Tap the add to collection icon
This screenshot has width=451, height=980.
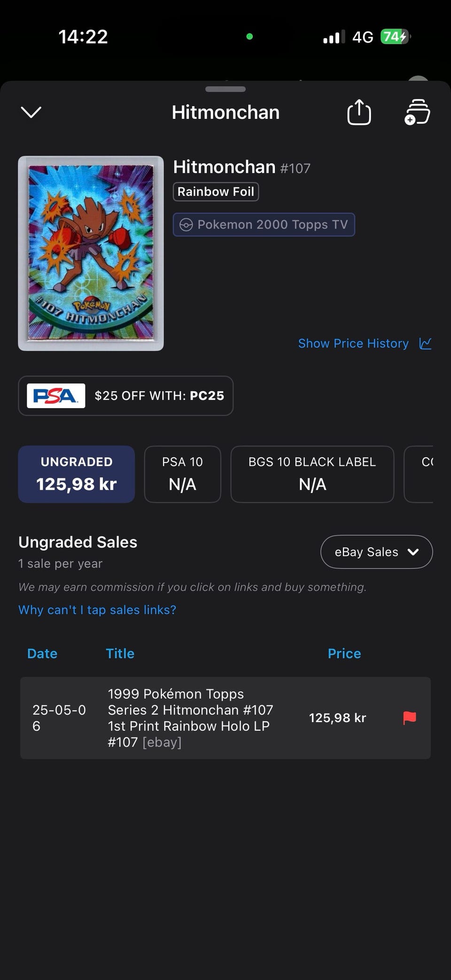click(417, 112)
